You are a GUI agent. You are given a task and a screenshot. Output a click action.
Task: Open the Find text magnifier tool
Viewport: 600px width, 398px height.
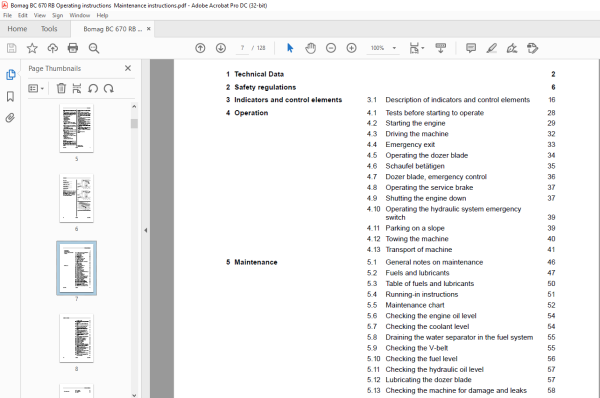click(94, 48)
